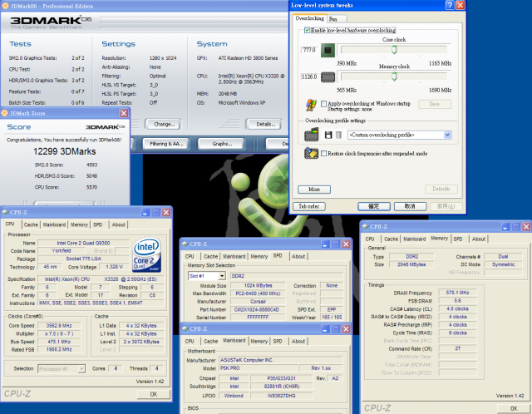Click the P5K PRO model field
The image size is (532, 414).
click(x=259, y=368)
